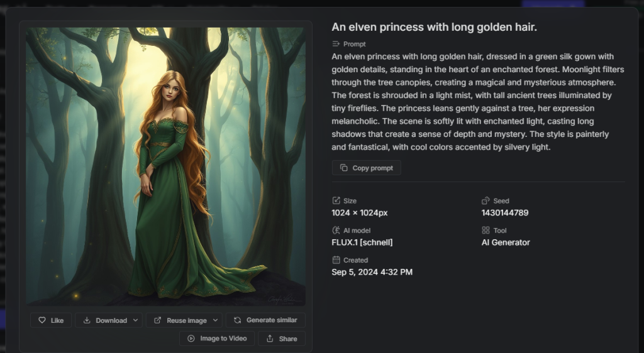The height and width of the screenshot is (353, 644).
Task: Click the download arrow icon
Action: tap(87, 320)
